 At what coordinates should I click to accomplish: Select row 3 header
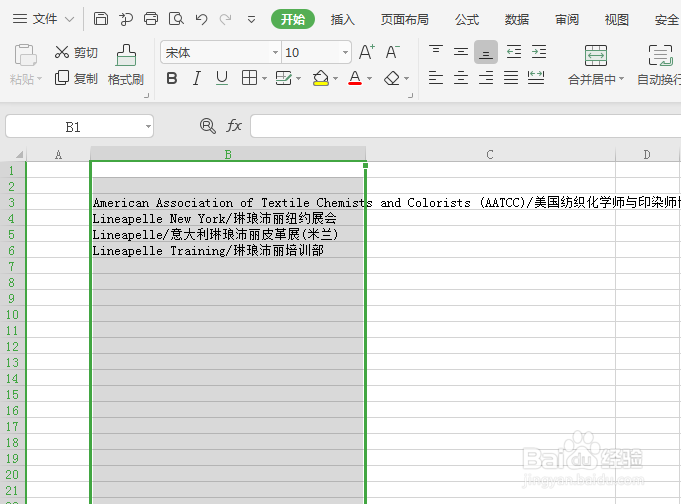point(12,202)
